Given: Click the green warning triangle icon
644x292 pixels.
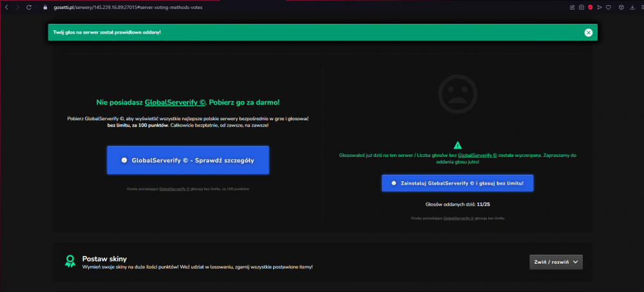Looking at the screenshot, I should 457,145.
